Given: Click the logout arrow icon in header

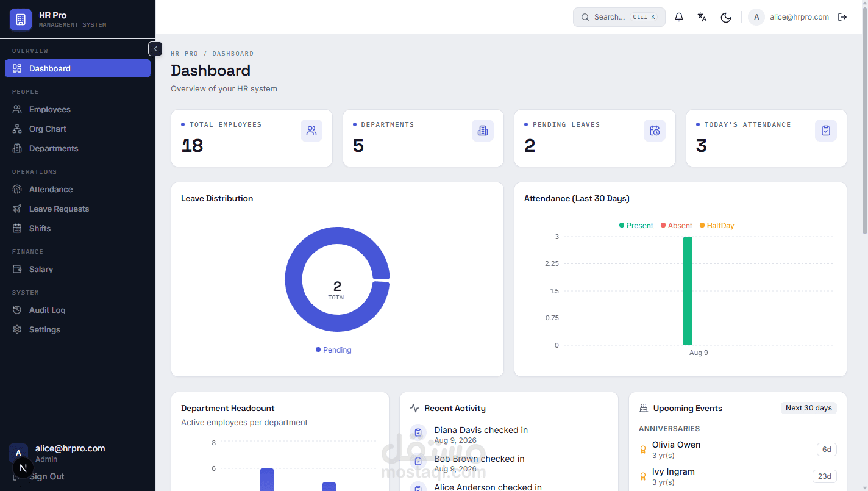Looking at the screenshot, I should [x=842, y=17].
